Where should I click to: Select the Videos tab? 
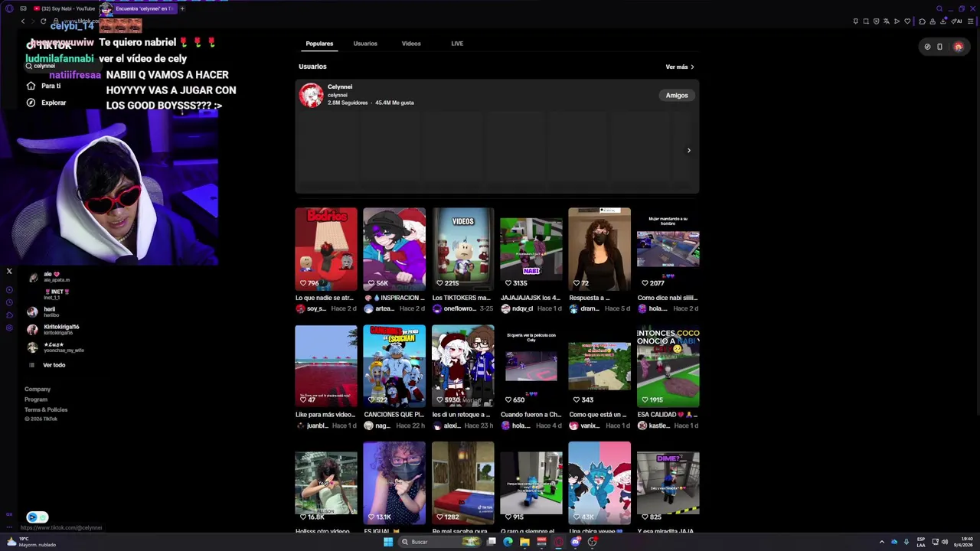click(x=411, y=44)
